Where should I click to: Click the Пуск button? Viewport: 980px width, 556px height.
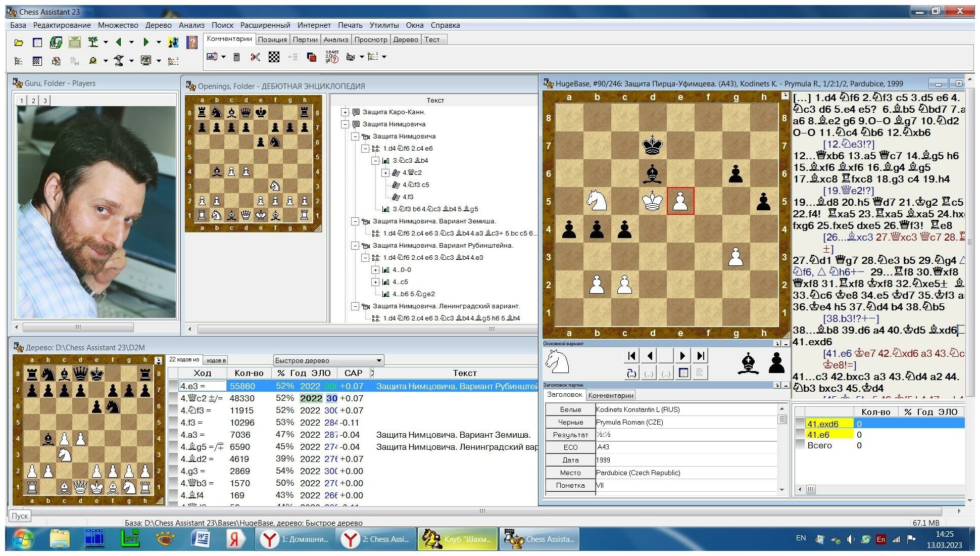tap(20, 516)
